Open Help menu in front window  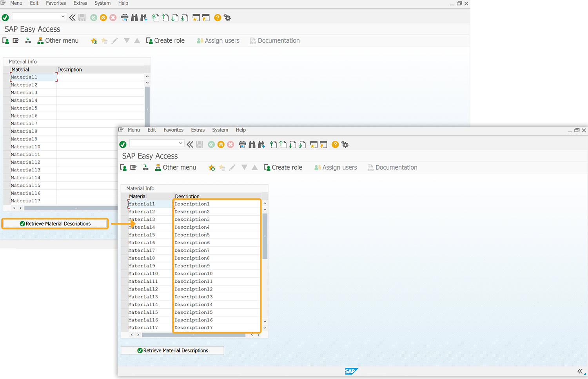[241, 130]
